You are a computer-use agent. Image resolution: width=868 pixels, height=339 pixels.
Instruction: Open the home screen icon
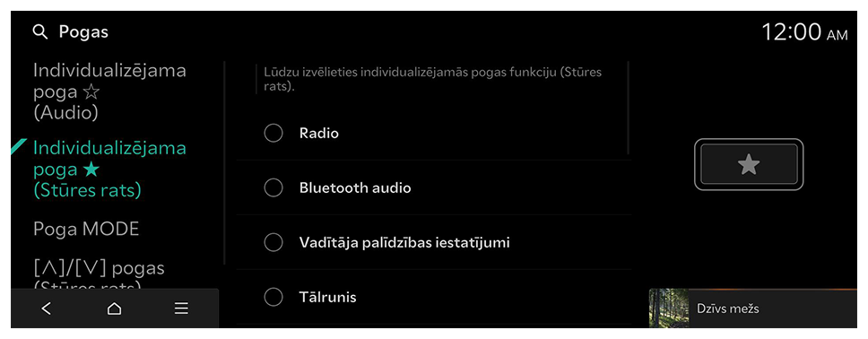(x=114, y=309)
